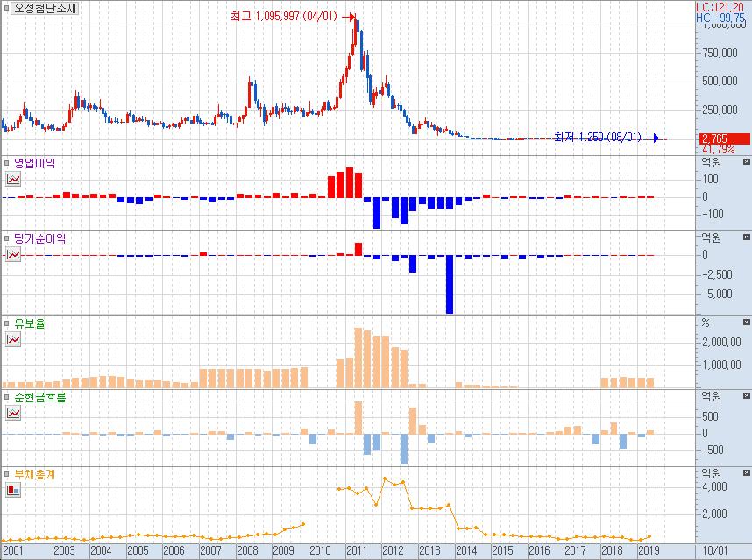This screenshot has width=752, height=560.
Task: Click the 2014 year label on time axis
Action: (x=466, y=550)
